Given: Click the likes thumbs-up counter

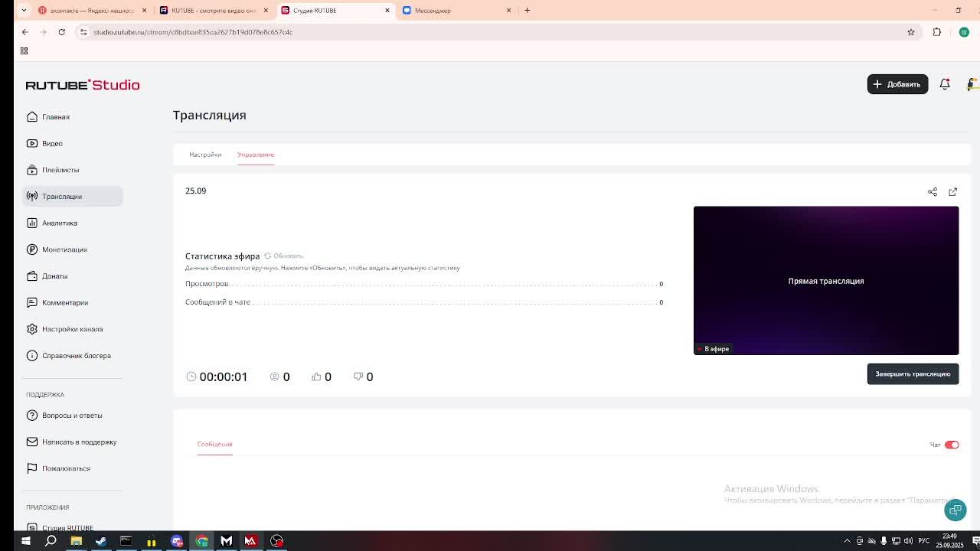Looking at the screenshot, I should [x=322, y=377].
